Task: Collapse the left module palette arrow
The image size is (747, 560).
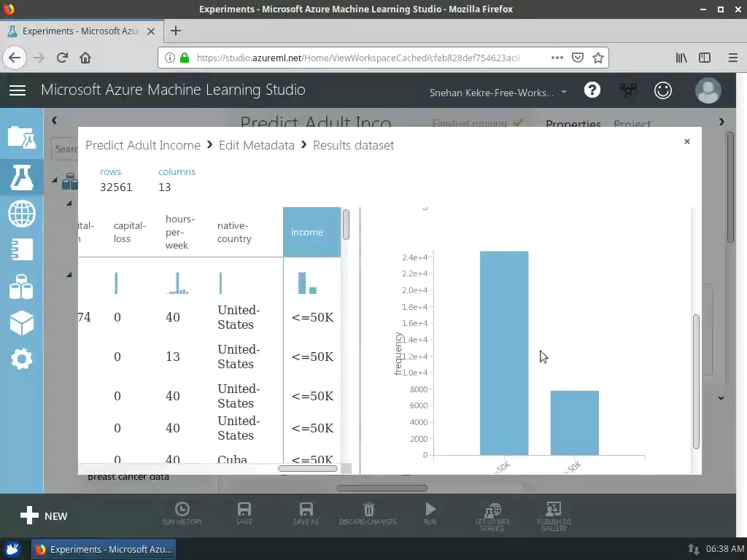Action: tap(54, 120)
